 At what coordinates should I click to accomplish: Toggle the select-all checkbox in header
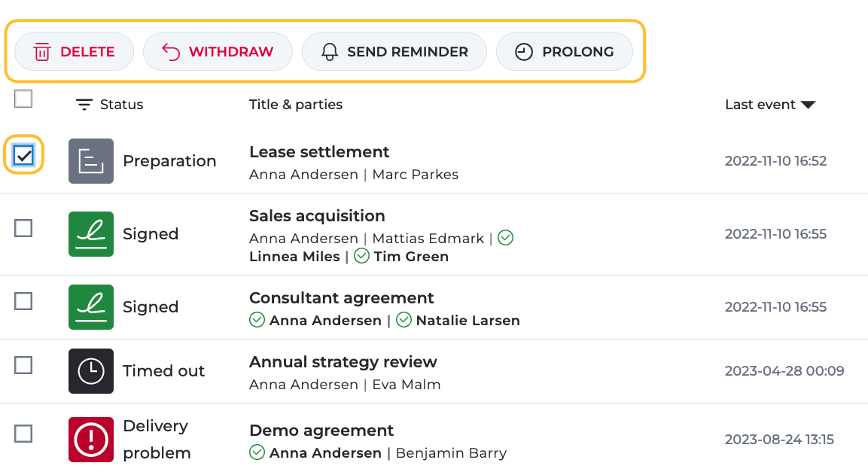pos(24,99)
